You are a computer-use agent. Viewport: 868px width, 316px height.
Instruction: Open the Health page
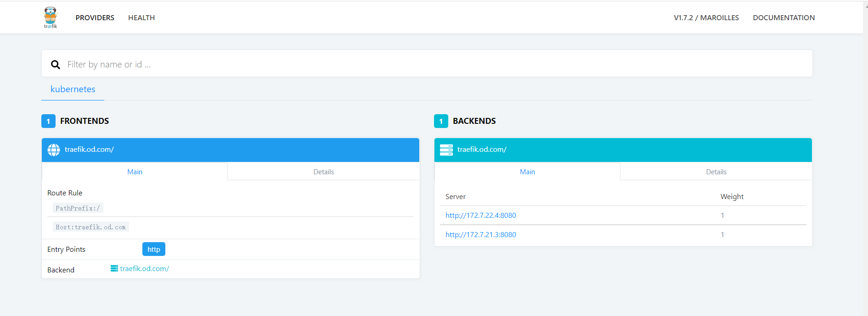[141, 17]
